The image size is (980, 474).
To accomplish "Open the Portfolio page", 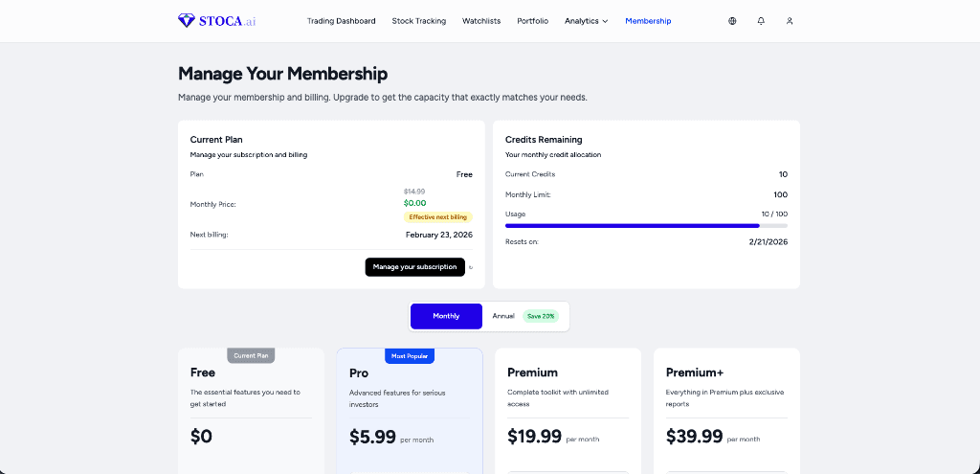I will click(532, 21).
